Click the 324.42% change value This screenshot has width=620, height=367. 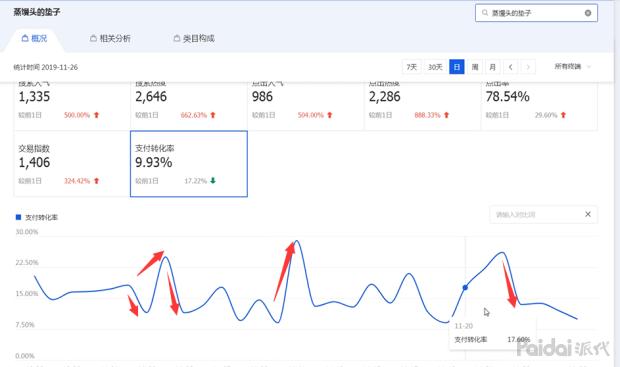click(x=77, y=181)
